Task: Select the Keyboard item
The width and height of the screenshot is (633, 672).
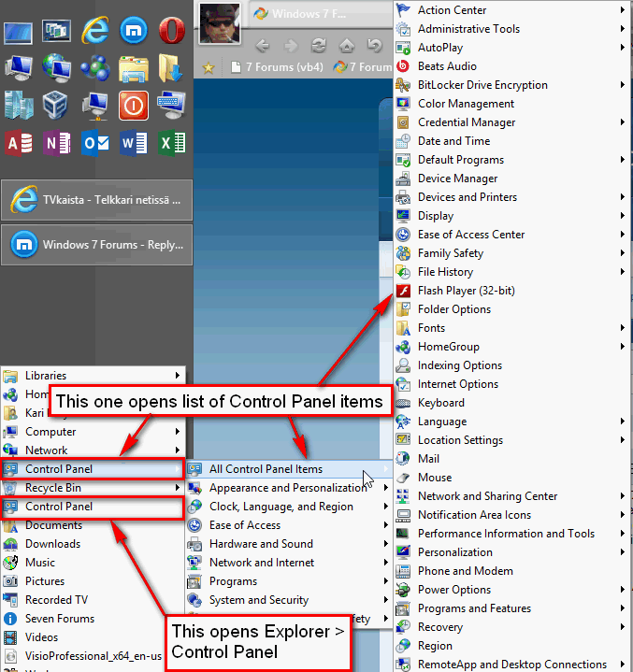Action: [512, 403]
